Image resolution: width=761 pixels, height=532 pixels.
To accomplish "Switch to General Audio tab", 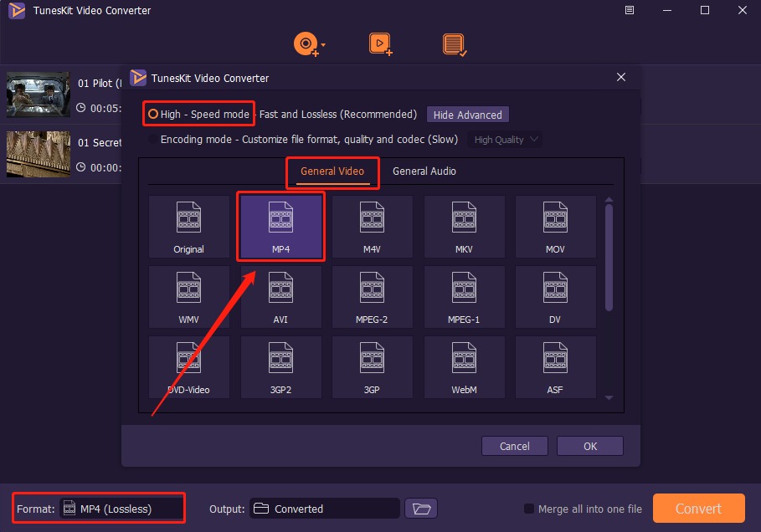I will [x=424, y=171].
